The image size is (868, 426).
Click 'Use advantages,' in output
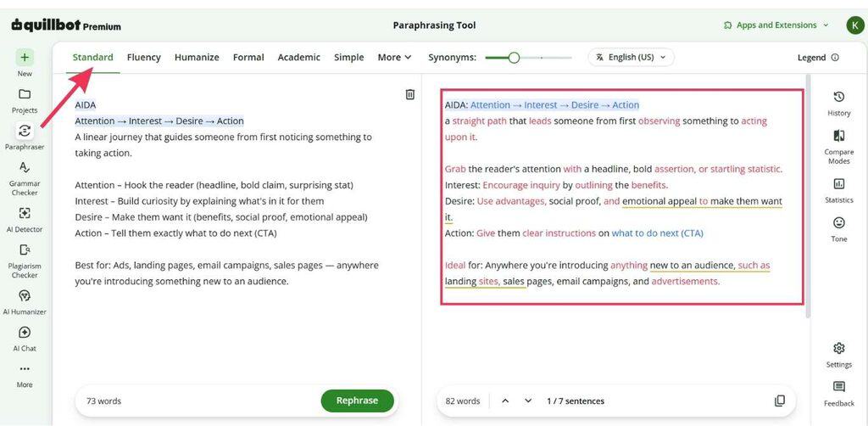pyautogui.click(x=512, y=201)
